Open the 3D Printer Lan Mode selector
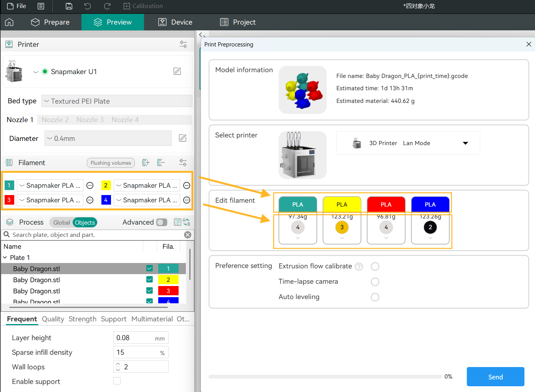The image size is (535, 392). (x=465, y=143)
